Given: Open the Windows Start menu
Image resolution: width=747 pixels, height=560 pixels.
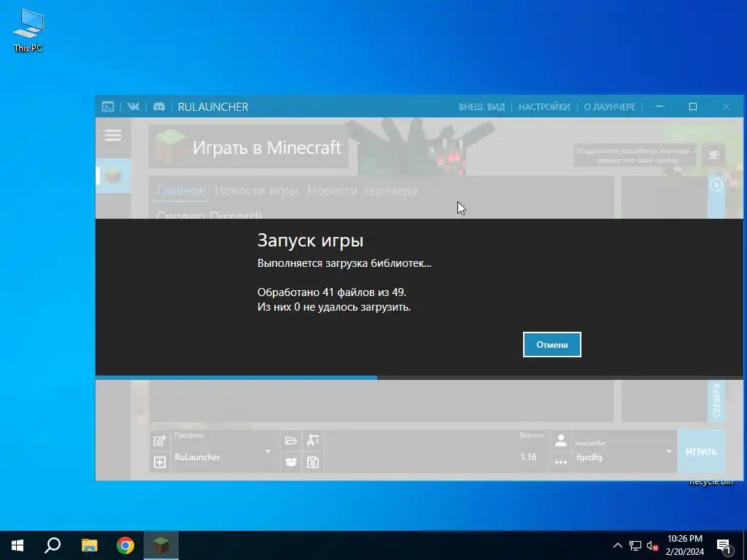Looking at the screenshot, I should [18, 545].
